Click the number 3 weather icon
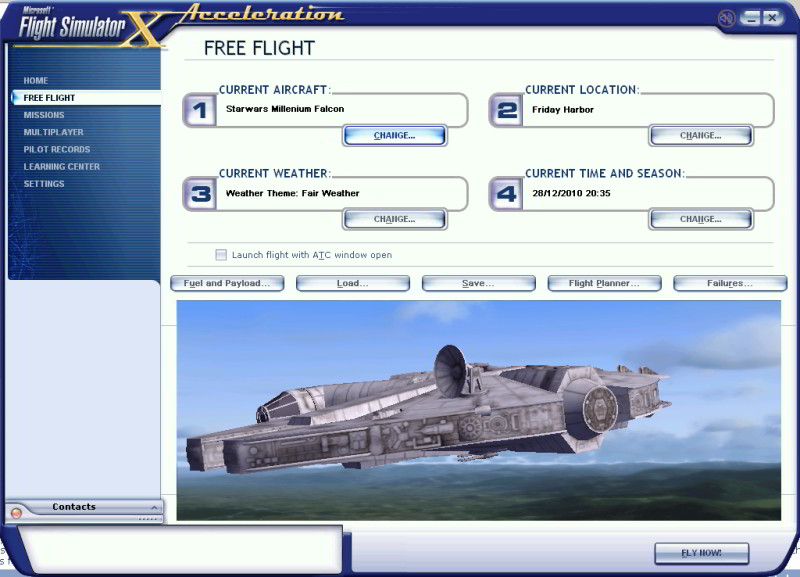Viewport: 800px width, 577px height. click(x=200, y=194)
